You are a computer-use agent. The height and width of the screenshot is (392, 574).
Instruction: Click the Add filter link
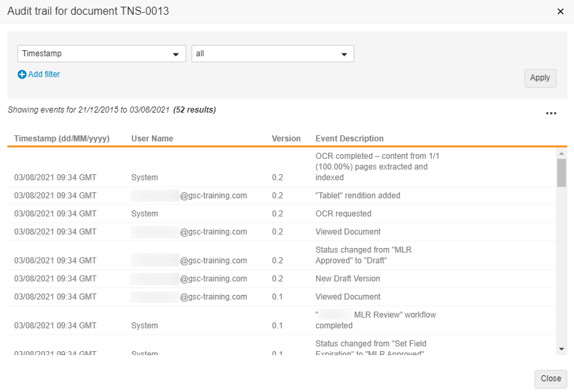coord(44,74)
